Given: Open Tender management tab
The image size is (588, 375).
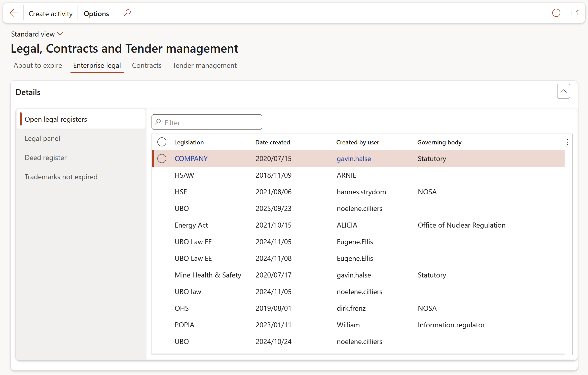Looking at the screenshot, I should (204, 66).
